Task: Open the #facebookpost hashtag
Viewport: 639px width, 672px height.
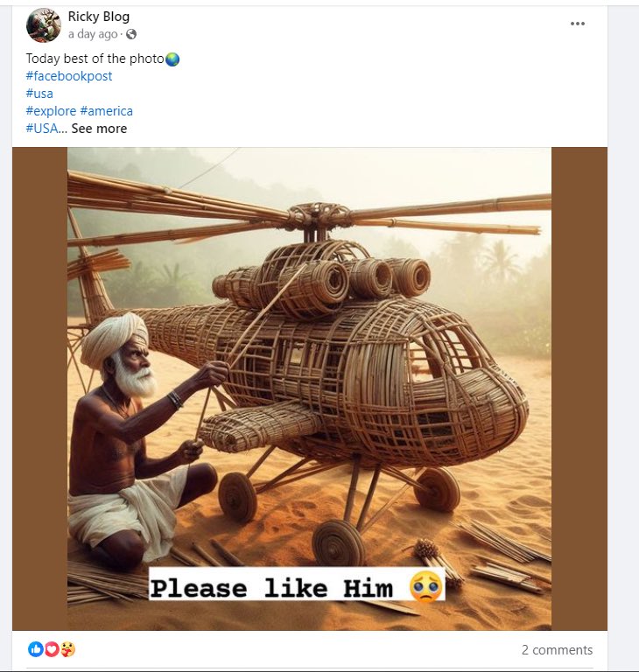Action: [69, 76]
